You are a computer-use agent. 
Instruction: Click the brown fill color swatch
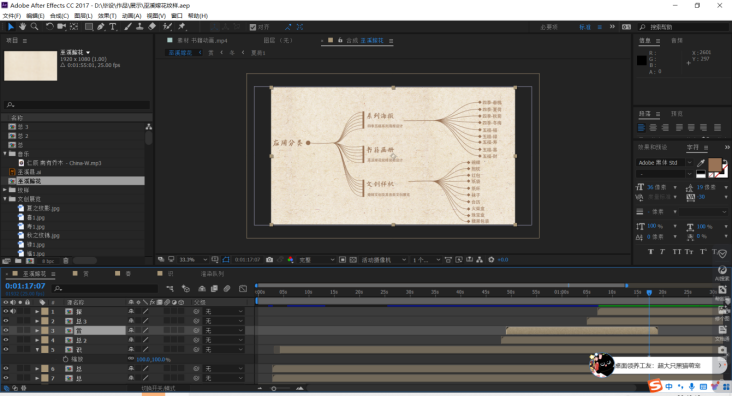tap(714, 164)
